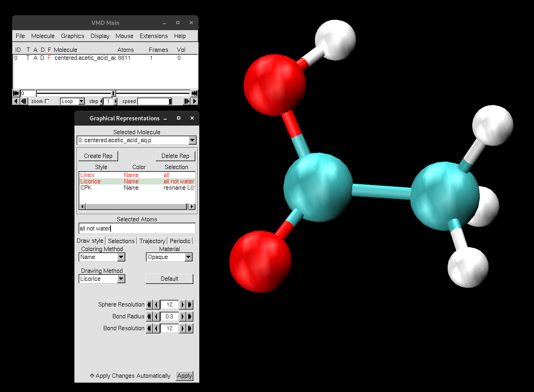Open the Extensions menu

(x=154, y=36)
